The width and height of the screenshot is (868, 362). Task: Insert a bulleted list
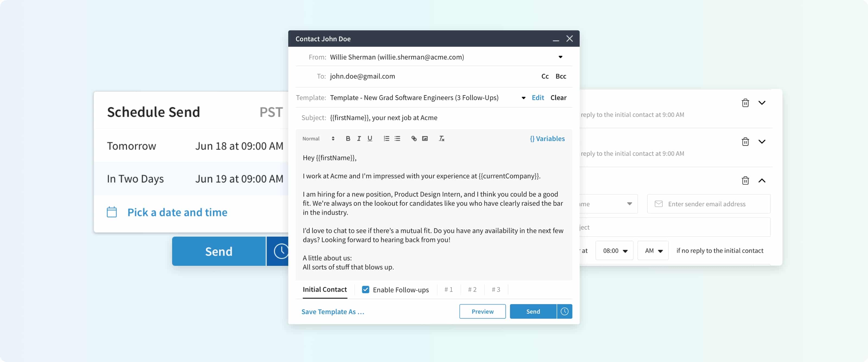[x=397, y=138]
